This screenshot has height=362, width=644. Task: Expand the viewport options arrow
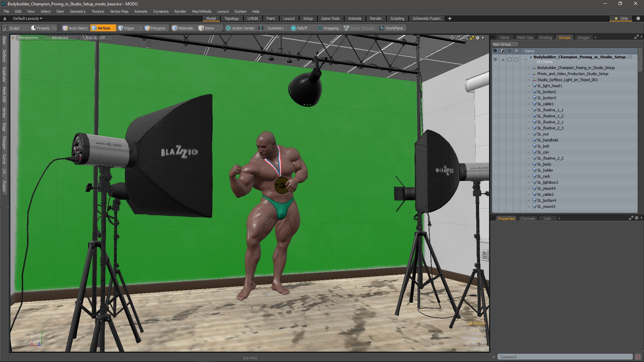(x=483, y=38)
